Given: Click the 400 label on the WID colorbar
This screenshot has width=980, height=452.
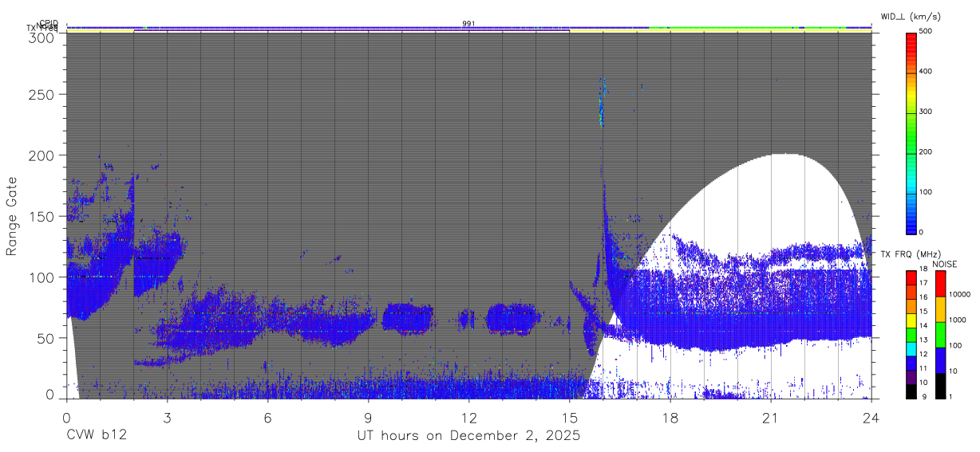Looking at the screenshot, I should pyautogui.click(x=927, y=71).
